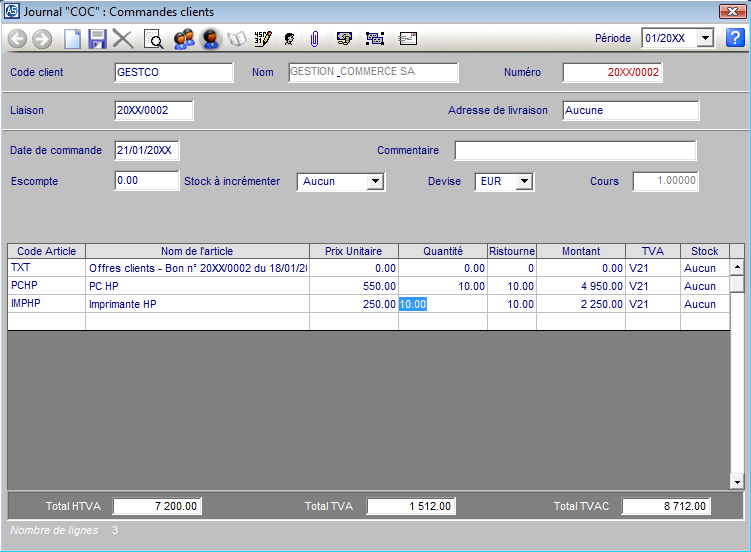This screenshot has height=552, width=751.
Task: Select the PCHP article row code cell
Action: point(47,286)
